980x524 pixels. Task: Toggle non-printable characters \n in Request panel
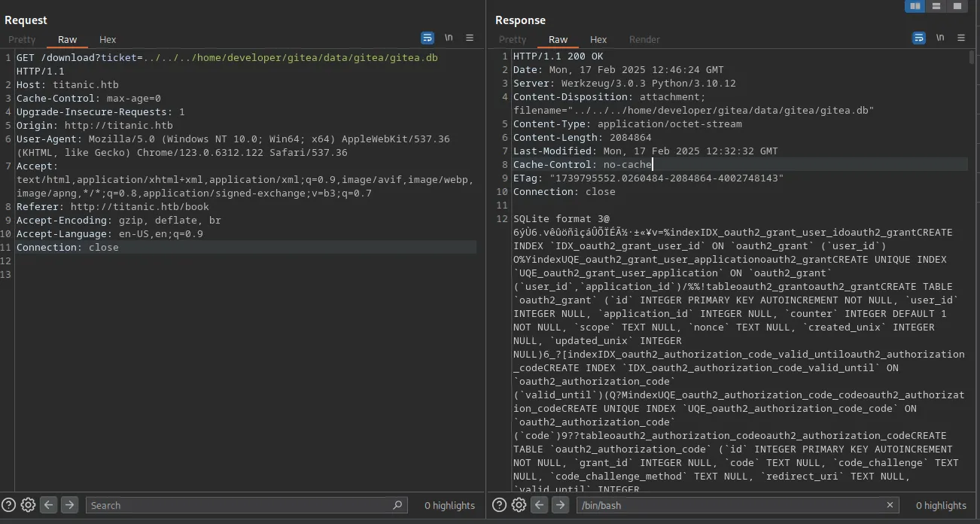coord(449,38)
